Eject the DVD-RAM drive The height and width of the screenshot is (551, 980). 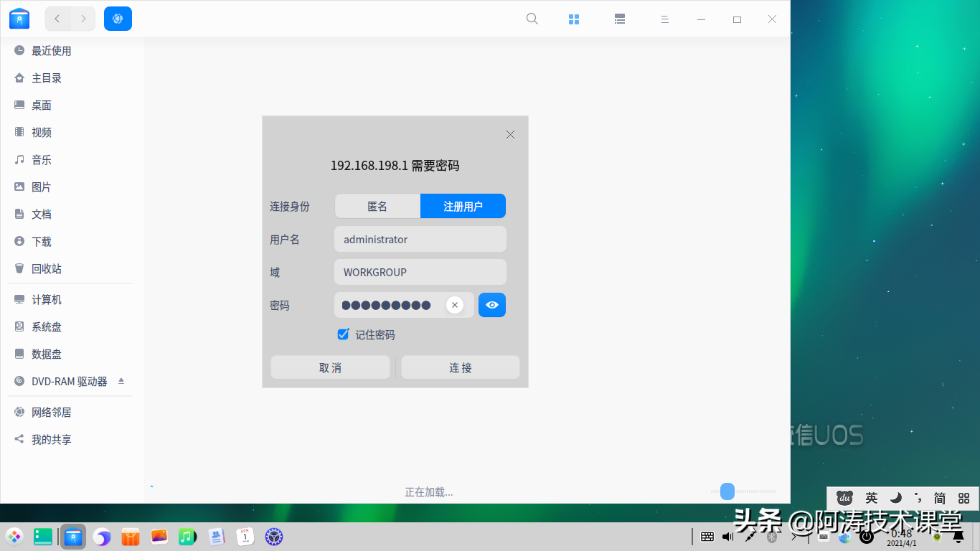pyautogui.click(x=121, y=380)
